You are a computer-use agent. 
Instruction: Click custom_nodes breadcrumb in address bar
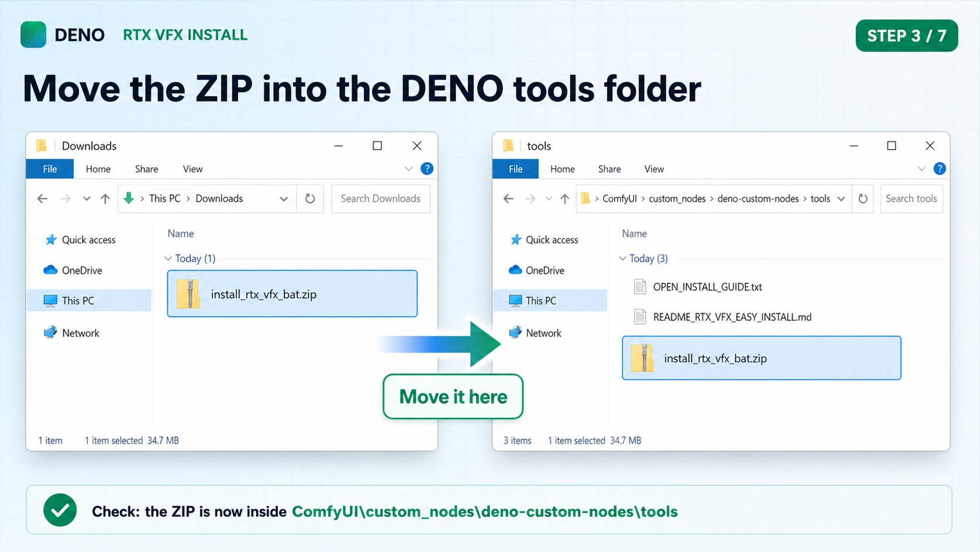(677, 199)
